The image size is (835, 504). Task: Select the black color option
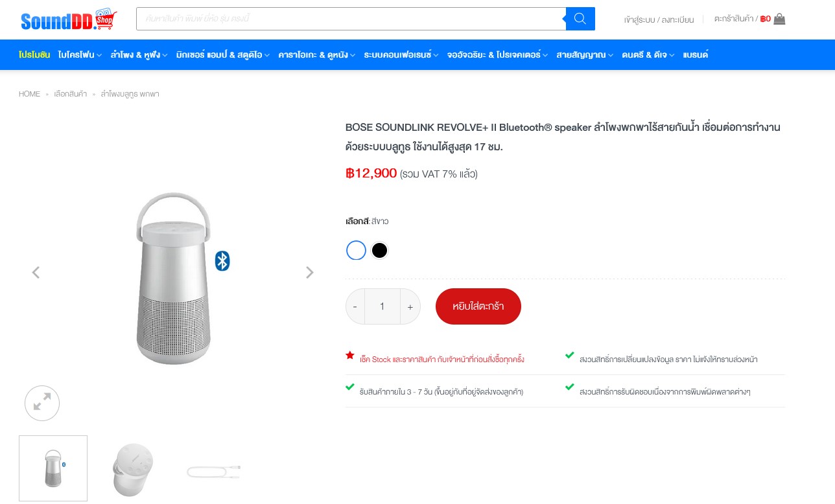pos(380,250)
